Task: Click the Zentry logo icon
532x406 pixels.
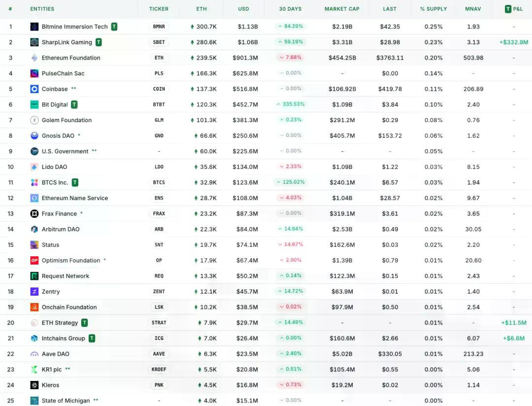Action: point(34,292)
